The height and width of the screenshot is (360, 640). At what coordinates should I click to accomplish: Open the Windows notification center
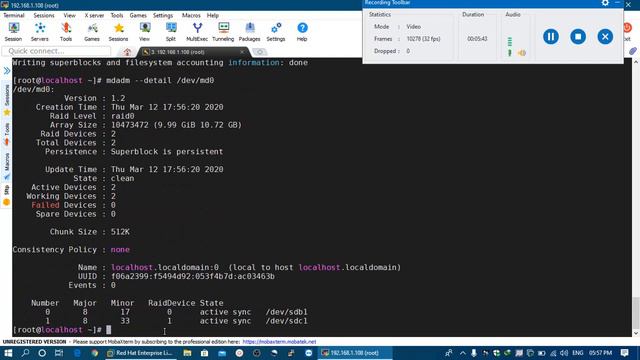[x=624, y=353]
